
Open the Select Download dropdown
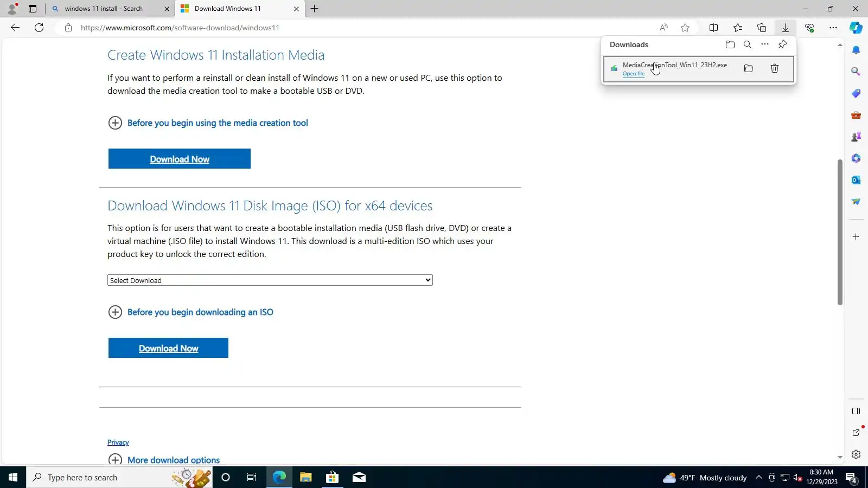(x=270, y=280)
